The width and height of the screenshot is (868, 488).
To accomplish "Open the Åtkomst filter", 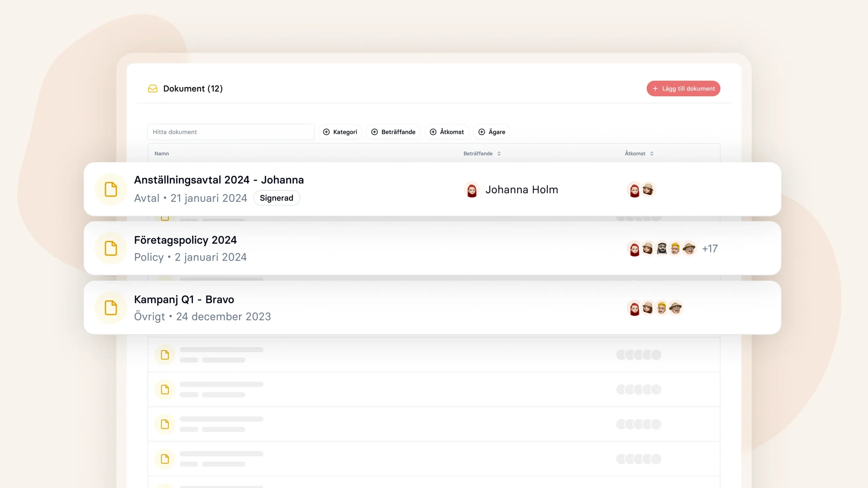I will [x=447, y=132].
